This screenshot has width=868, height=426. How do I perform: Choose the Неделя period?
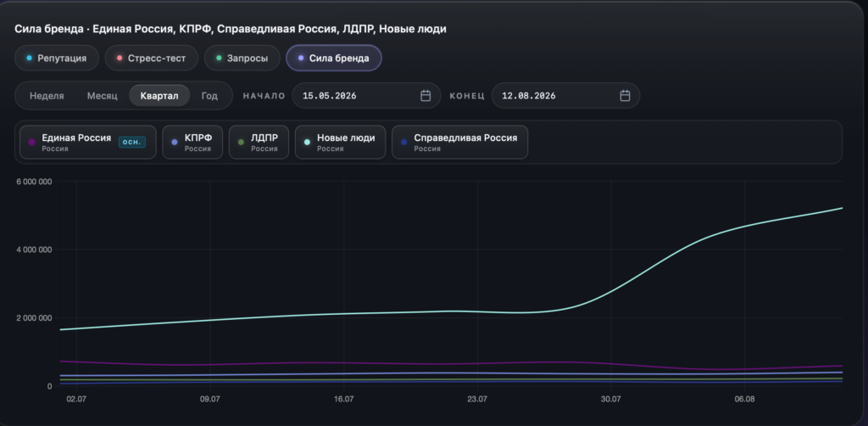coord(47,96)
